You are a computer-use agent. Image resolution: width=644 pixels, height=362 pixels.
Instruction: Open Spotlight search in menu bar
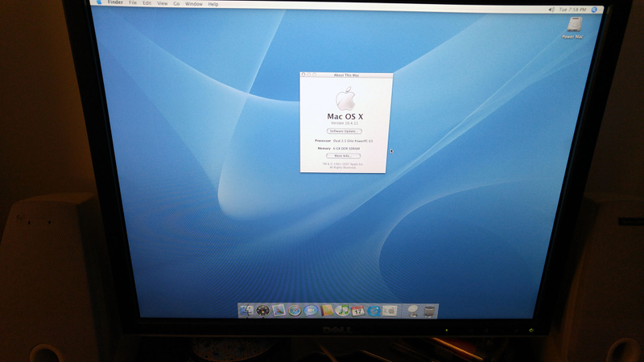pos(594,10)
